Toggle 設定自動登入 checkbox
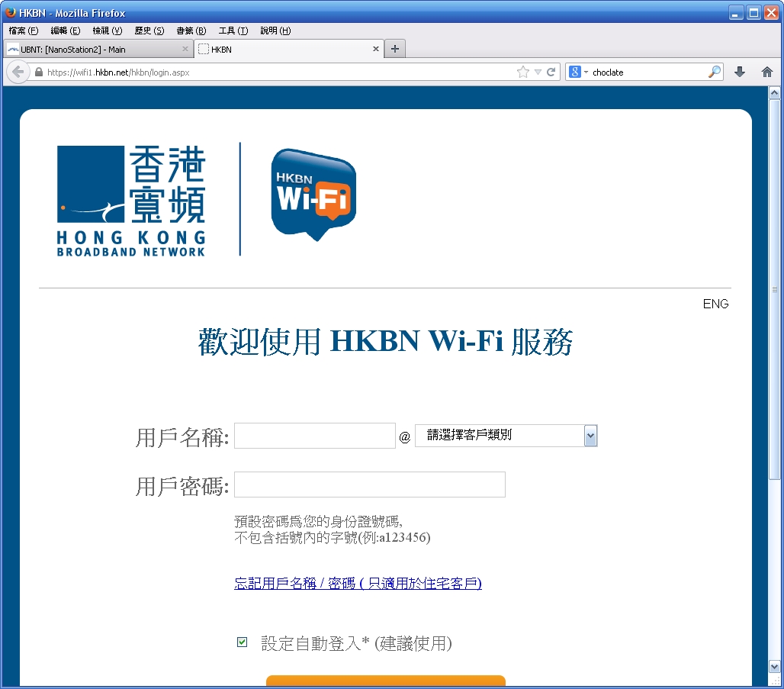784x689 pixels. (x=242, y=642)
